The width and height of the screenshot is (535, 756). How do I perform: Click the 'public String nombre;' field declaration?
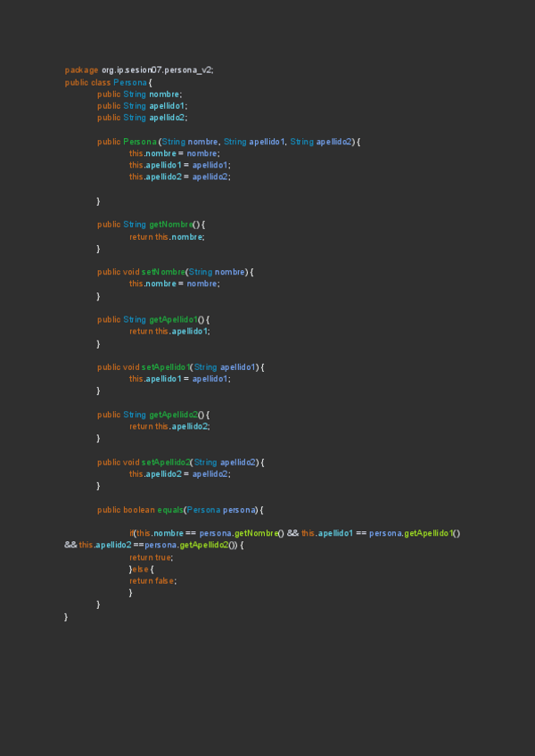coord(140,94)
